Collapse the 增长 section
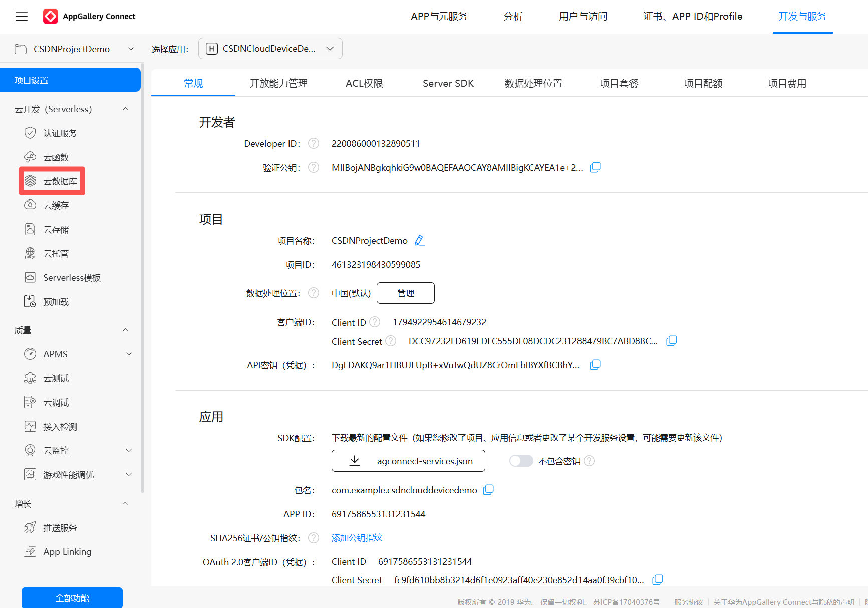 pos(125,503)
